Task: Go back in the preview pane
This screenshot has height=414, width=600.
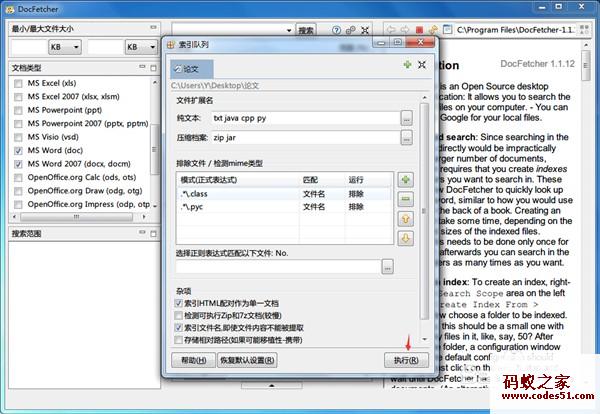Action: tap(391, 29)
